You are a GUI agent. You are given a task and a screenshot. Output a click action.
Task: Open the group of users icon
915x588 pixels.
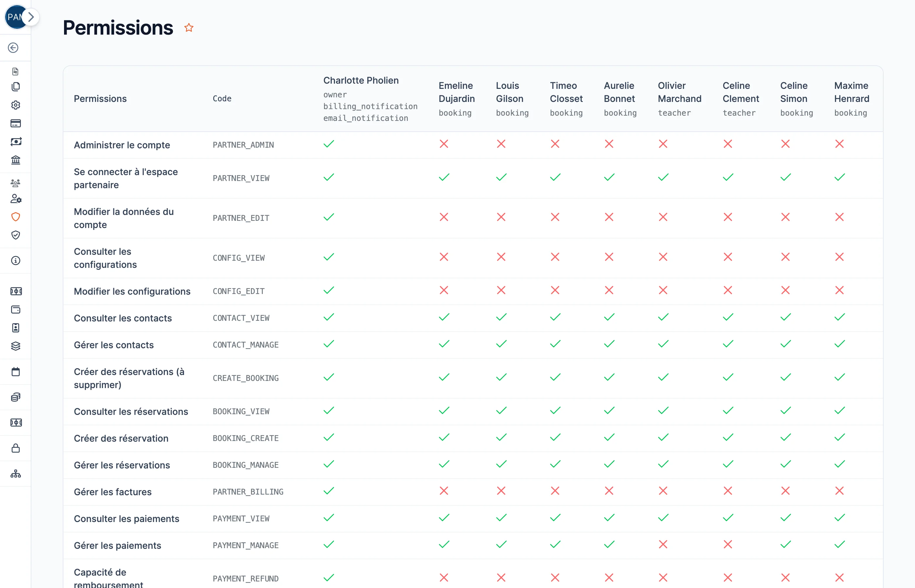pos(15,183)
